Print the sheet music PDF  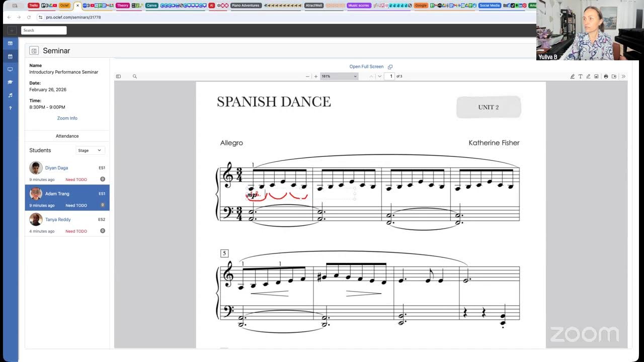[606, 76]
